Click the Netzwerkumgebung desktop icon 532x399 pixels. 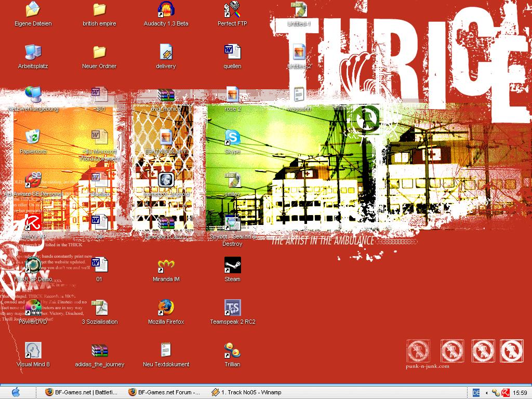click(33, 95)
